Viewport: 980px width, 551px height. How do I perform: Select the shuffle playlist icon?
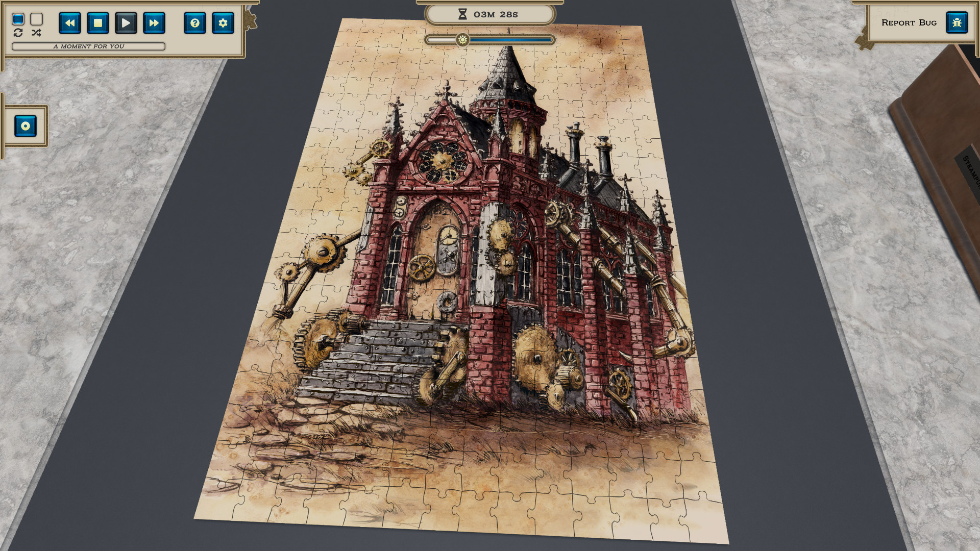[36, 33]
